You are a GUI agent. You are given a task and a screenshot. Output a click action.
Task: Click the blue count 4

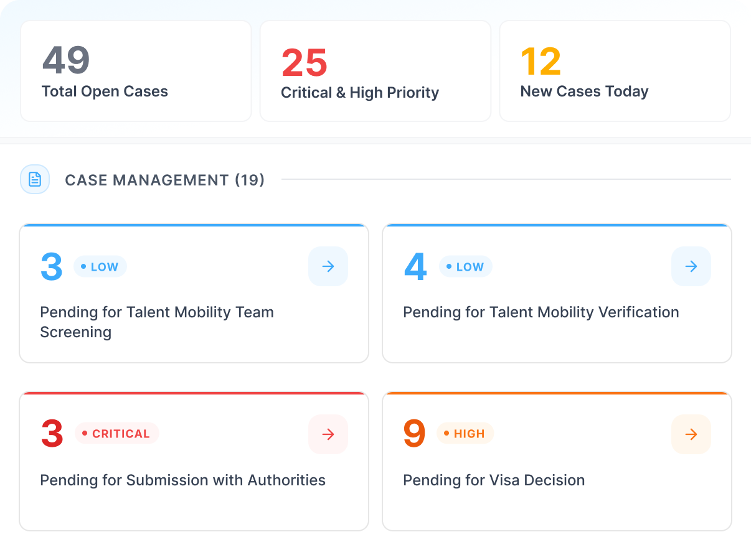coord(415,266)
